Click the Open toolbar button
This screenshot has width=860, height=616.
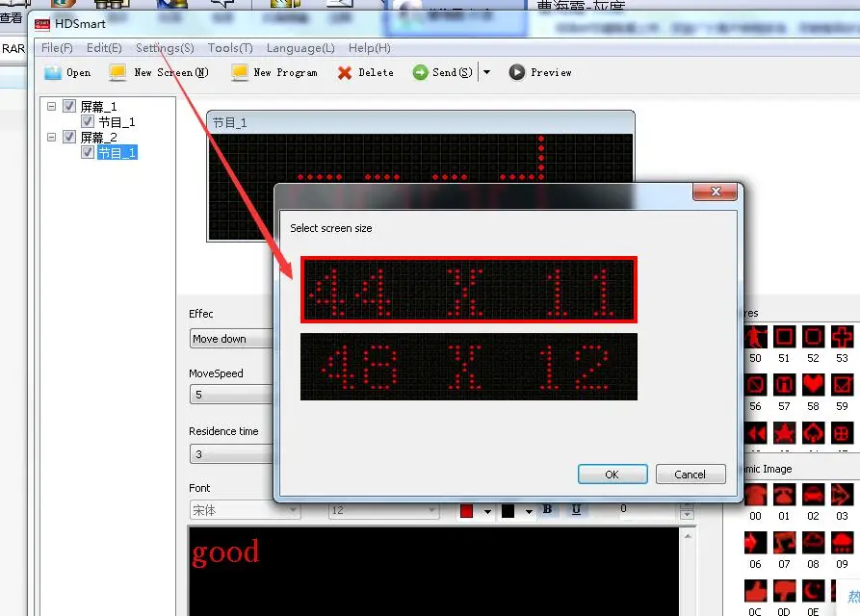[68, 72]
